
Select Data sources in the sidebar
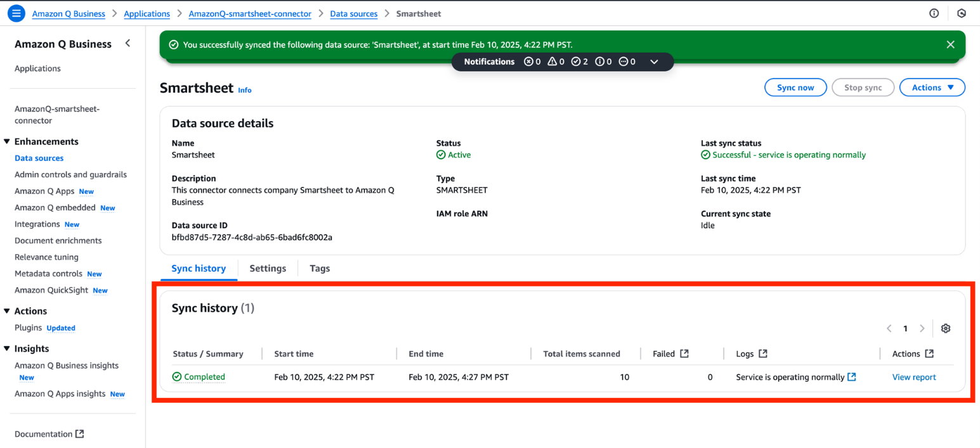point(39,158)
